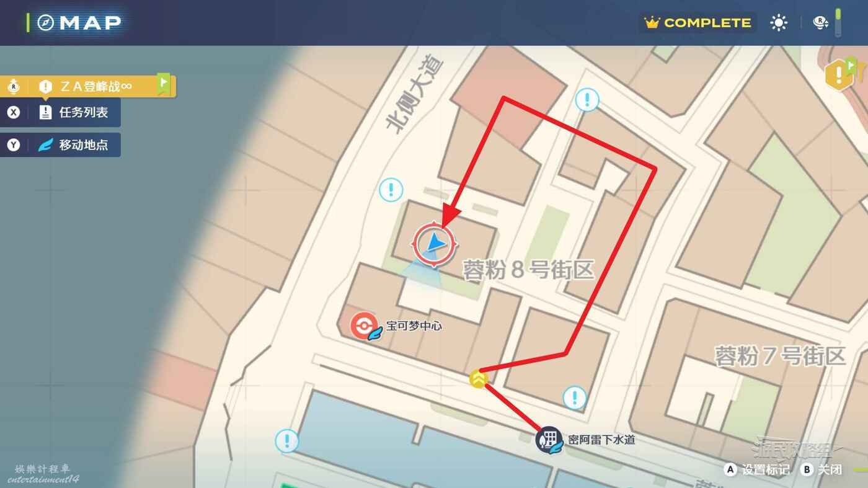Click the exclamation marker at the map's top center
Image resolution: width=868 pixels, height=488 pixels.
587,99
